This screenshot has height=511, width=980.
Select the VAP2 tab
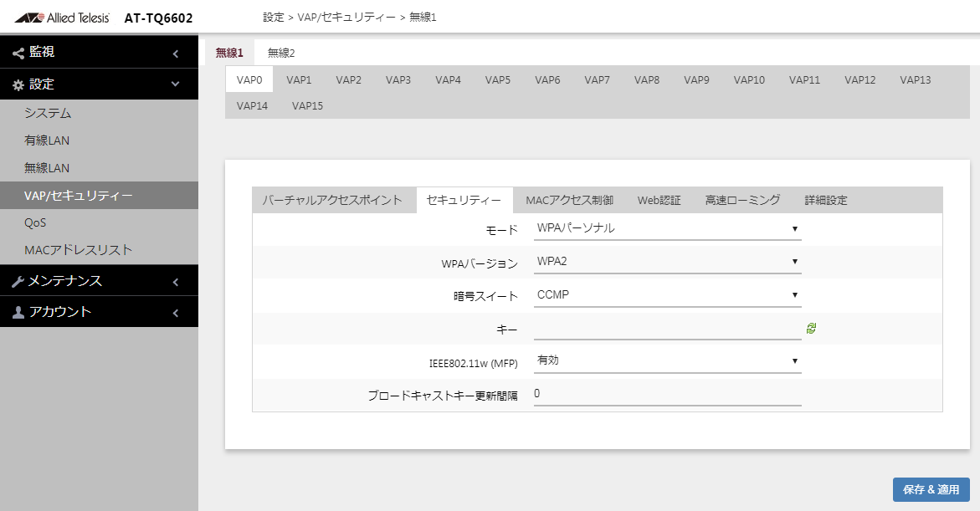point(349,80)
